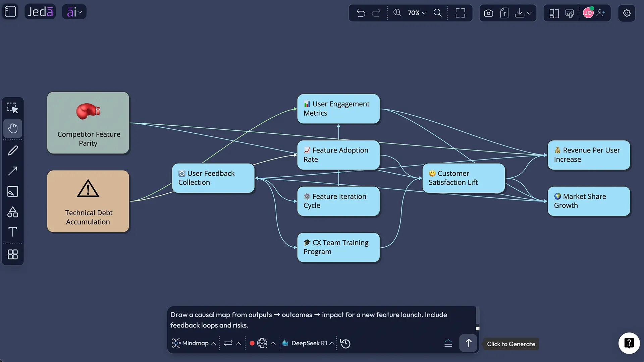
Task: Open the split layout view icon
Action: (554, 13)
